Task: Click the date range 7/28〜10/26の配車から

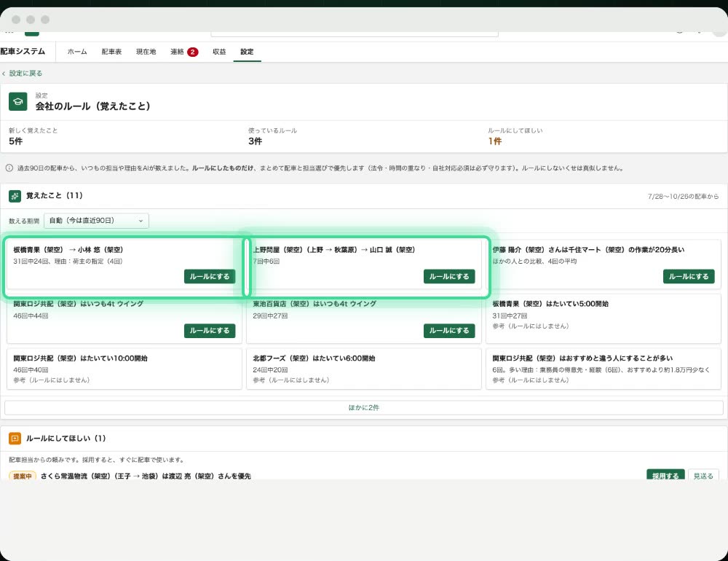Action: 683,197
